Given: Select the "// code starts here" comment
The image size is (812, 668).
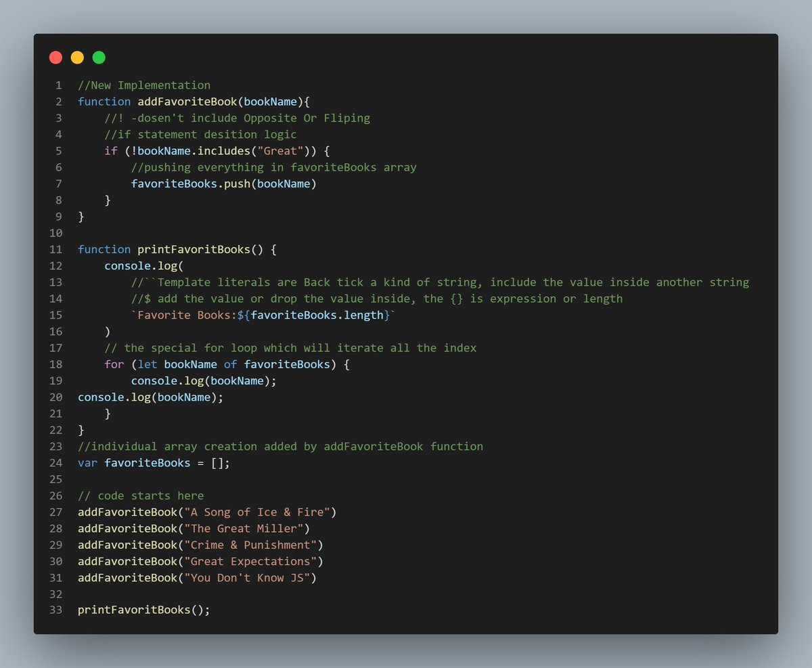Looking at the screenshot, I should pyautogui.click(x=141, y=495).
